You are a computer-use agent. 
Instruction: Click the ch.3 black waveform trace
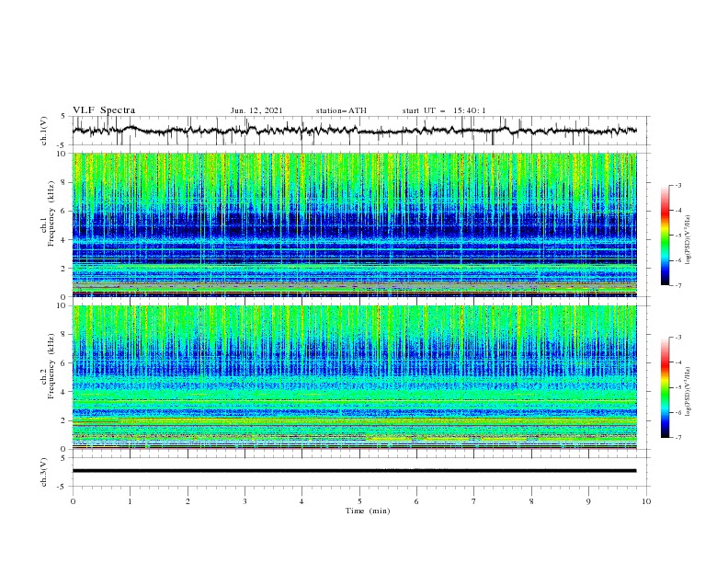click(354, 471)
